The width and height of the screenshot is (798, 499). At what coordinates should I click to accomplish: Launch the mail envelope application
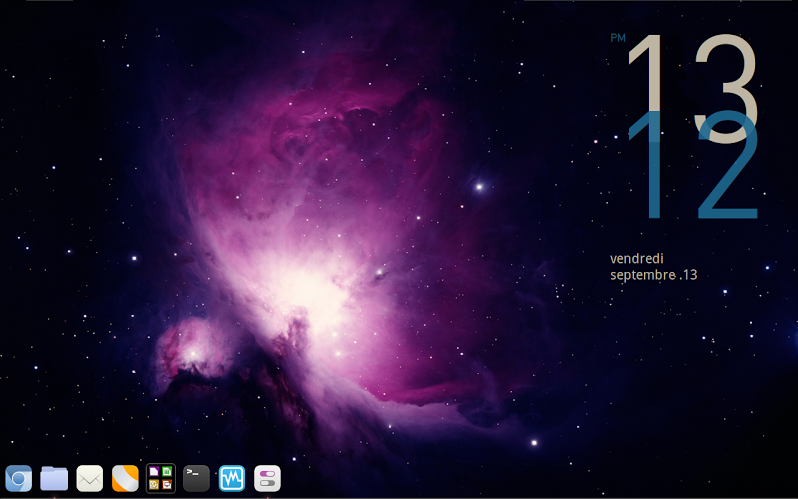(x=90, y=479)
